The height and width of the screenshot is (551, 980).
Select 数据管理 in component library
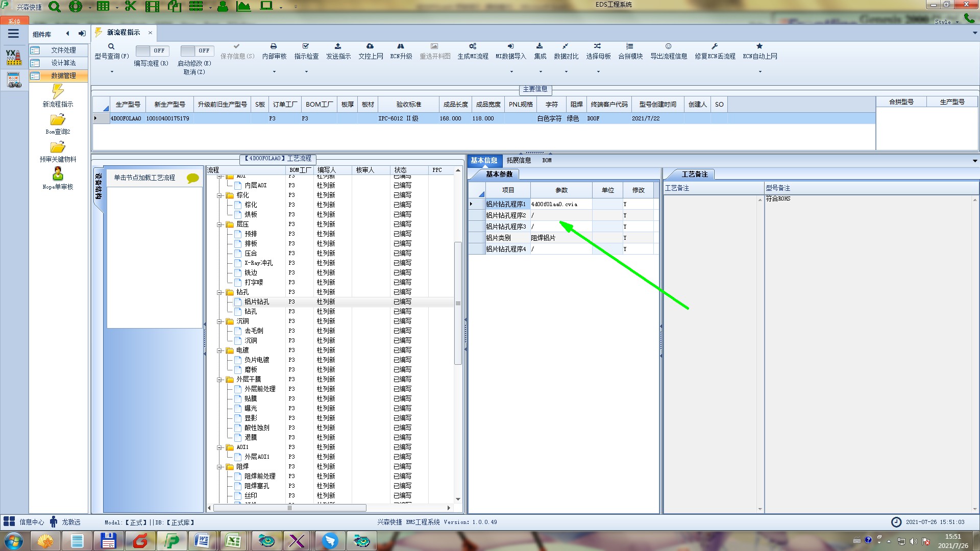[x=63, y=76]
